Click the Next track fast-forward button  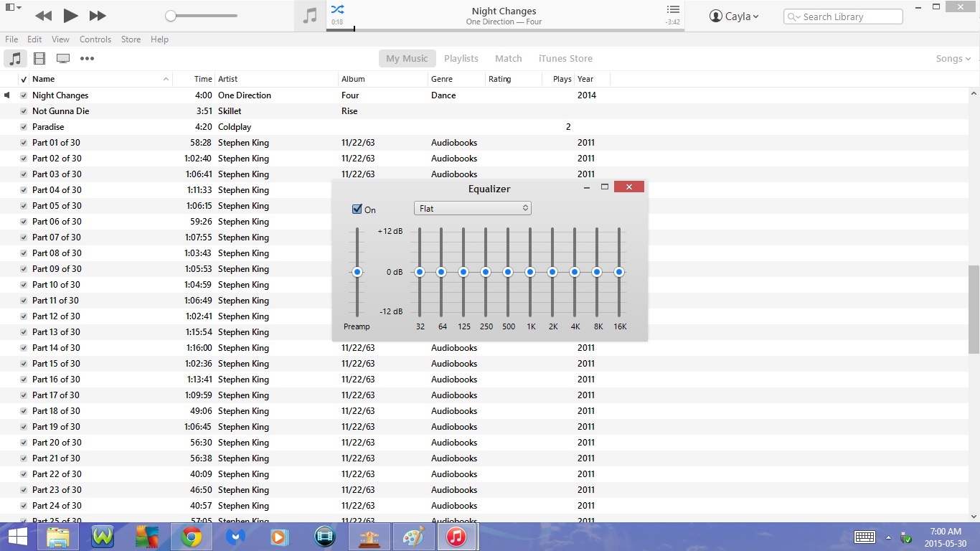click(x=98, y=15)
